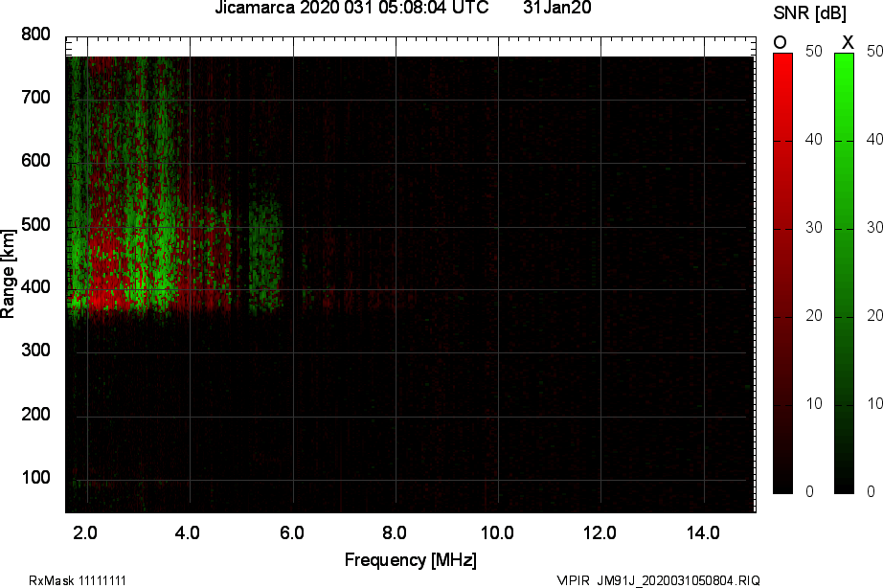Image resolution: width=883 pixels, height=588 pixels.
Task: Click the 31Jan20 date text
Action: click(x=556, y=9)
